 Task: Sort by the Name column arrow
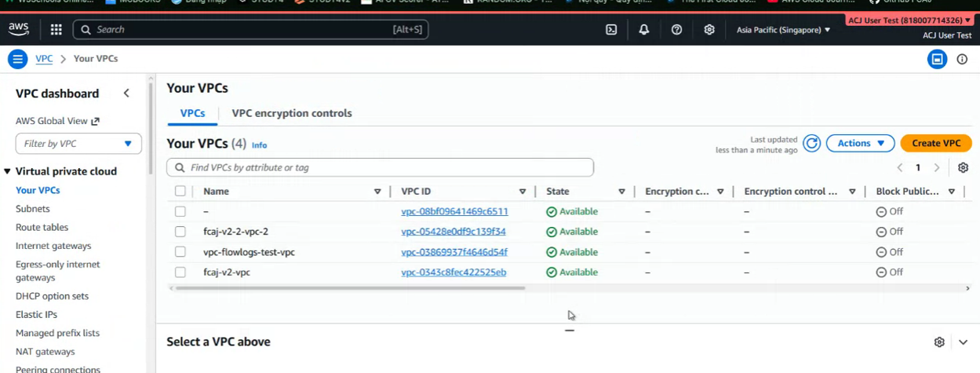point(377,192)
